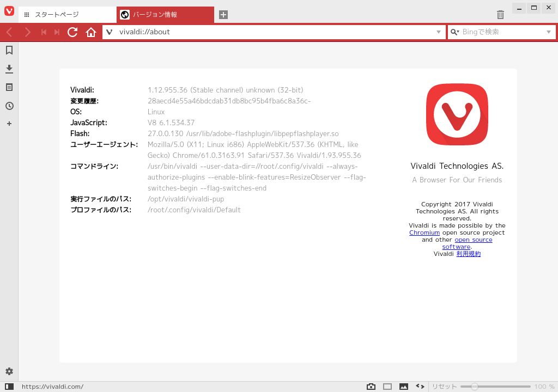This screenshot has width=558, height=392.
Task: Select the バージョン情報 tab
Action: tap(158, 15)
